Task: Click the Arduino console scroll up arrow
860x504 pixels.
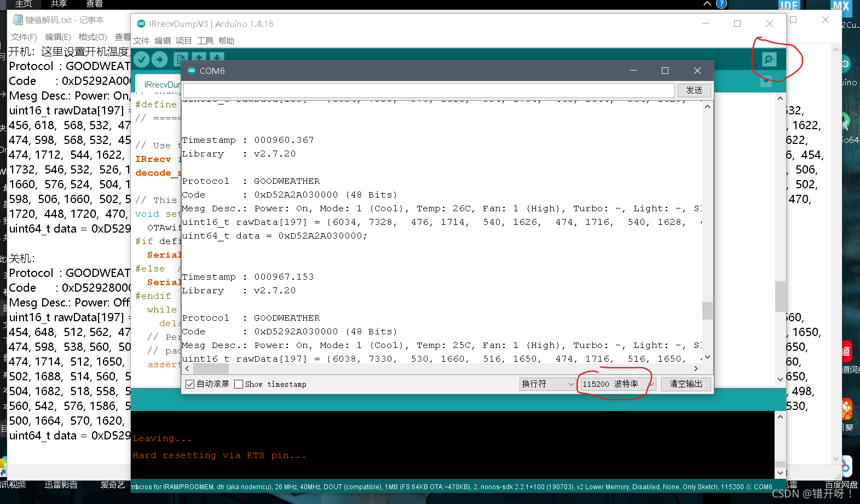Action: pyautogui.click(x=780, y=417)
